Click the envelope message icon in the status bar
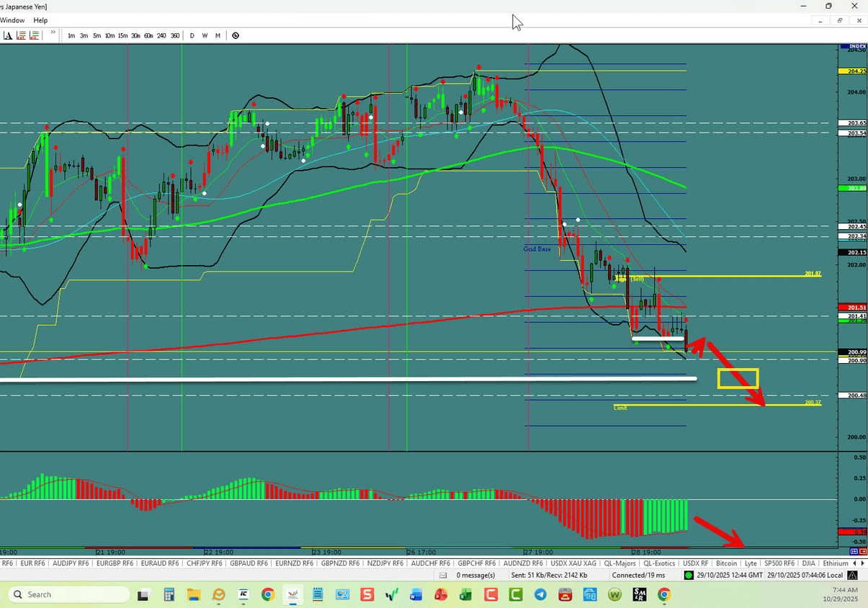The height and width of the screenshot is (608, 868). click(x=445, y=575)
